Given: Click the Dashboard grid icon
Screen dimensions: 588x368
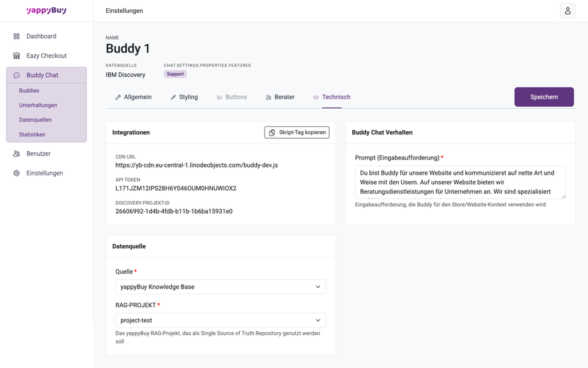Looking at the screenshot, I should point(17,36).
